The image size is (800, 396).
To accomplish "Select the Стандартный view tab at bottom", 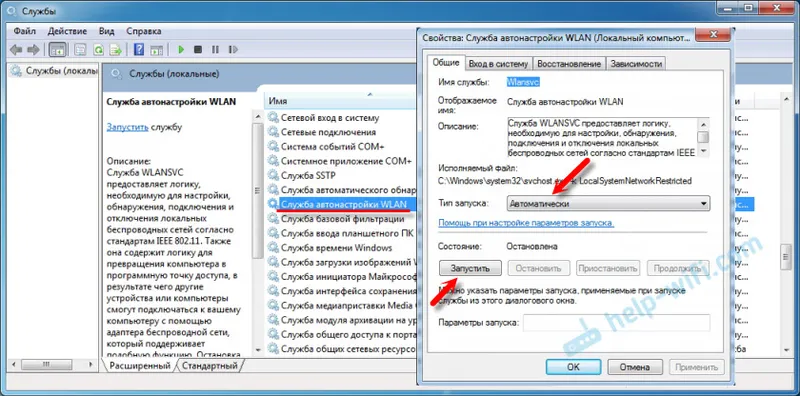I will (x=210, y=365).
